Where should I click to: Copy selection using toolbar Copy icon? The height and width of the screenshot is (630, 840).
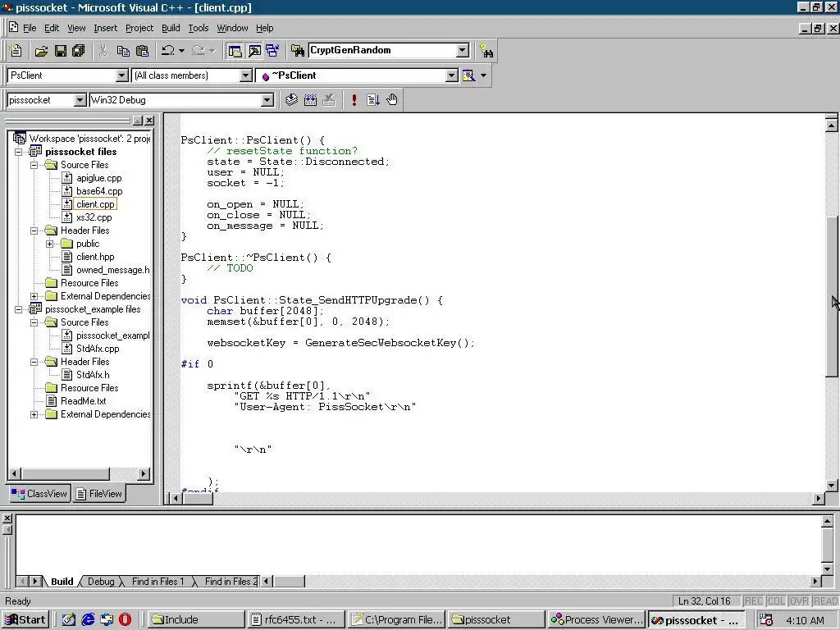pyautogui.click(x=123, y=51)
